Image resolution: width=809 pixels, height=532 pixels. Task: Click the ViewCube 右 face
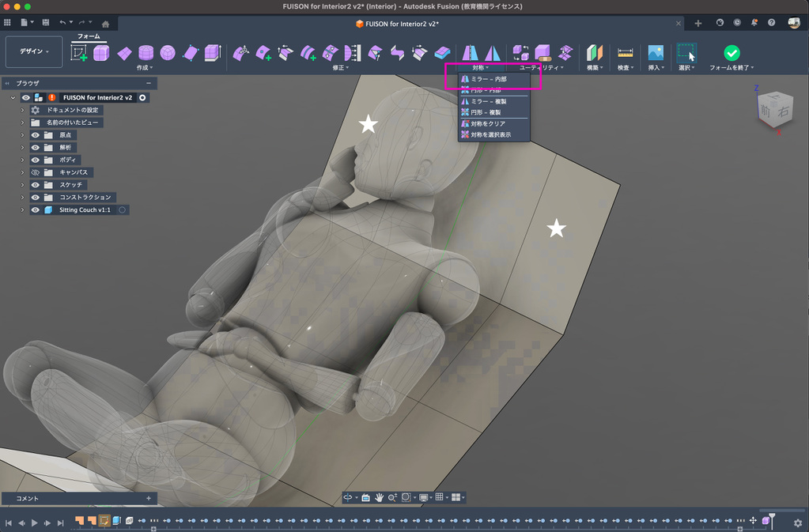pyautogui.click(x=783, y=112)
